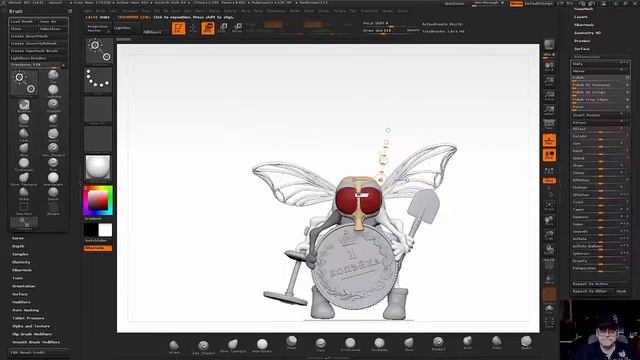The width and height of the screenshot is (640, 360).
Task: Select the Smooth brush in Brush palette
Action: (53, 193)
